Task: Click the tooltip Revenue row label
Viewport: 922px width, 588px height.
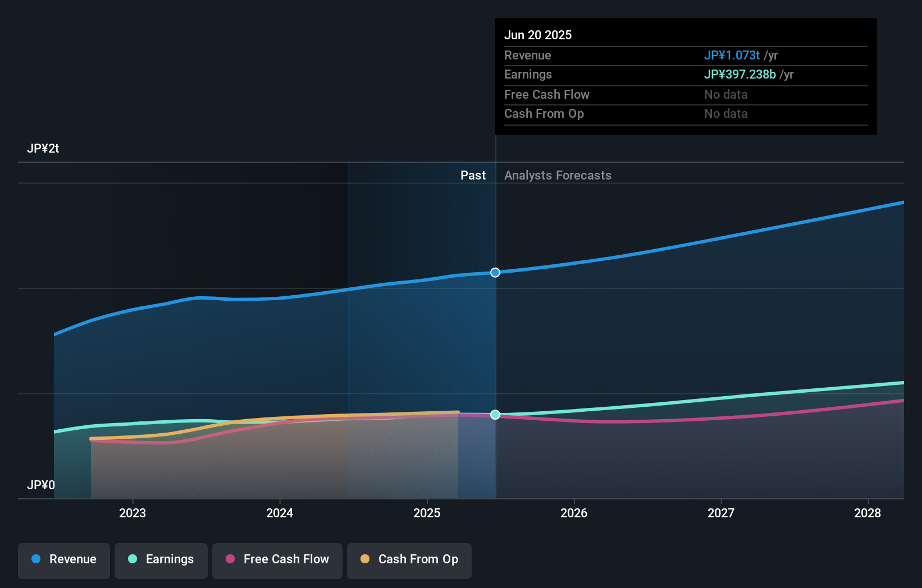Action: pos(528,56)
